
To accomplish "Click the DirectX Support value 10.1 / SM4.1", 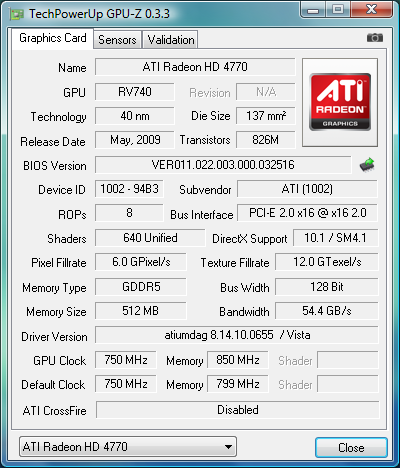I will click(335, 238).
